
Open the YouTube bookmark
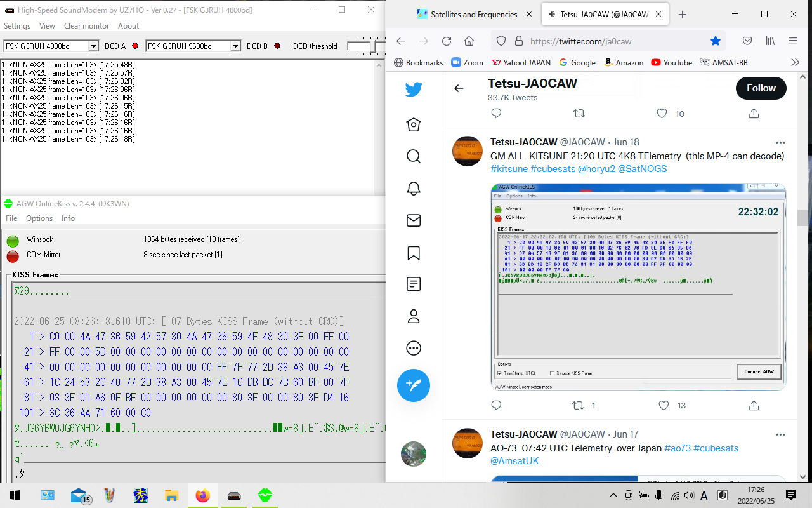(x=671, y=62)
